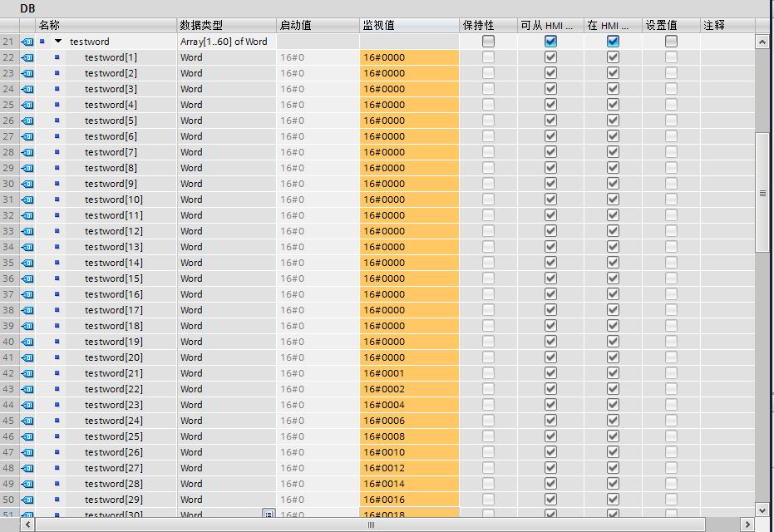This screenshot has height=532, width=774.
Task: Click comment cell of testword[2]
Action: [727, 73]
